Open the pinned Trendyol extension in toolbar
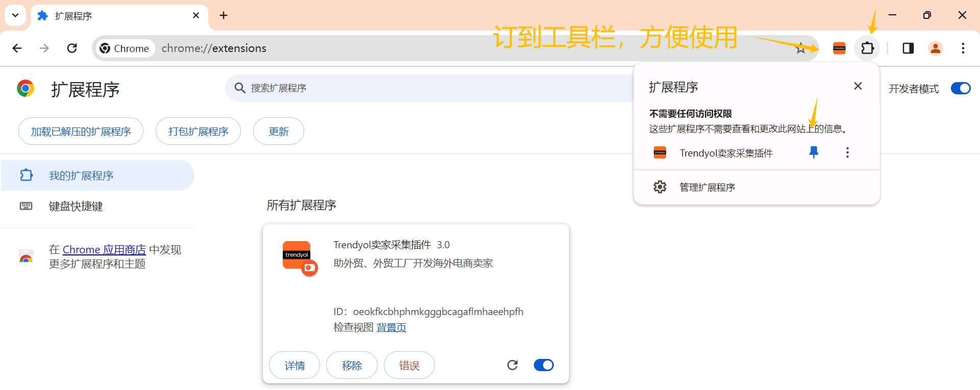Viewport: 980px width, 390px height. (839, 48)
